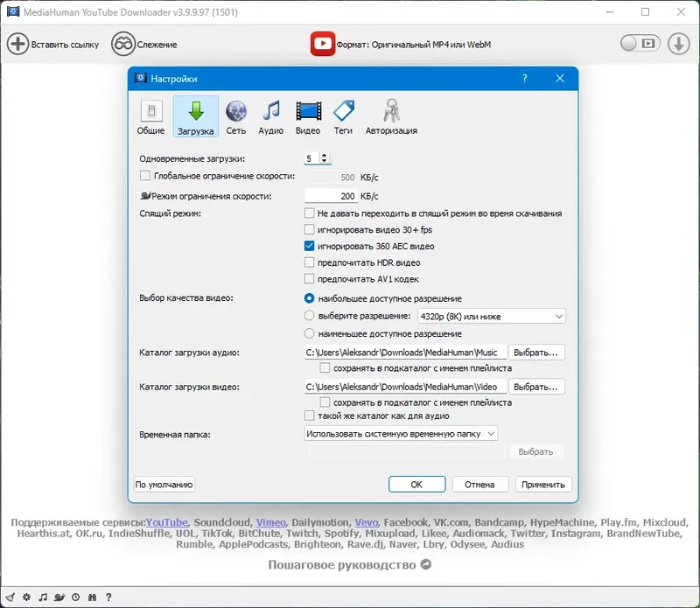
Task: Switch to the Общие settings tab
Action: (150, 114)
